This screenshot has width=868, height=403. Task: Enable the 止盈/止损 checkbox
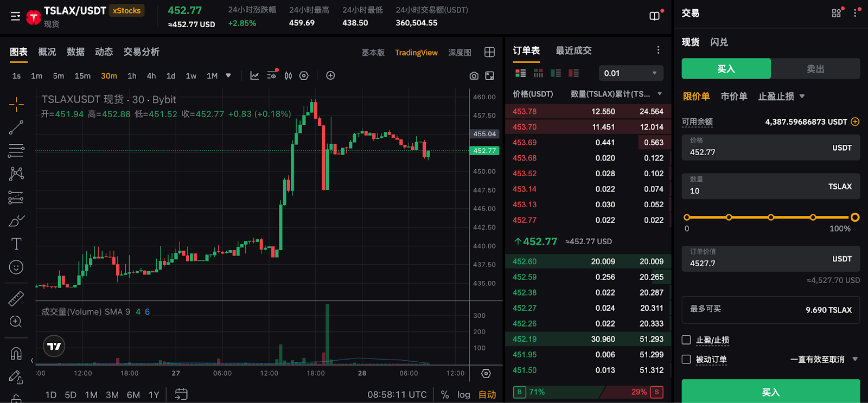click(x=686, y=340)
